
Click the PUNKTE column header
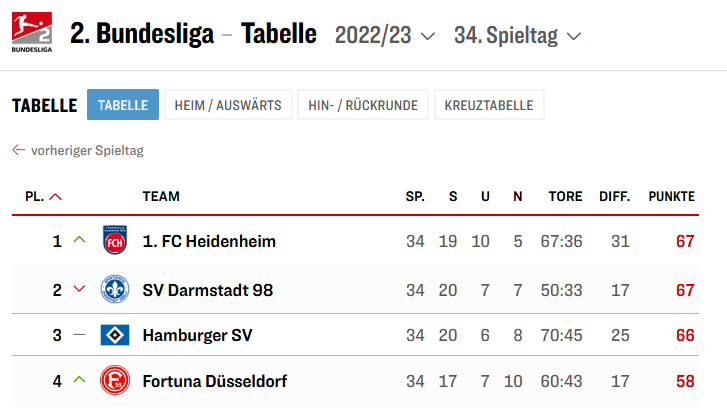point(671,197)
